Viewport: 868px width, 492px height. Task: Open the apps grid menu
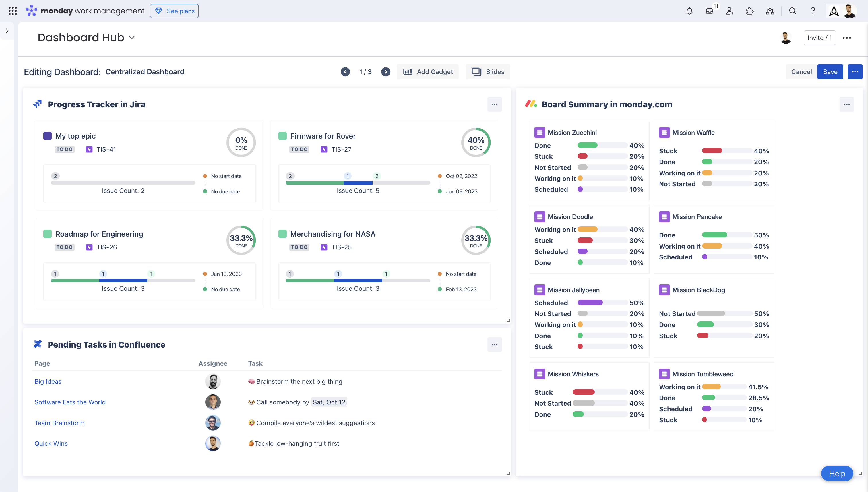pyautogui.click(x=13, y=11)
